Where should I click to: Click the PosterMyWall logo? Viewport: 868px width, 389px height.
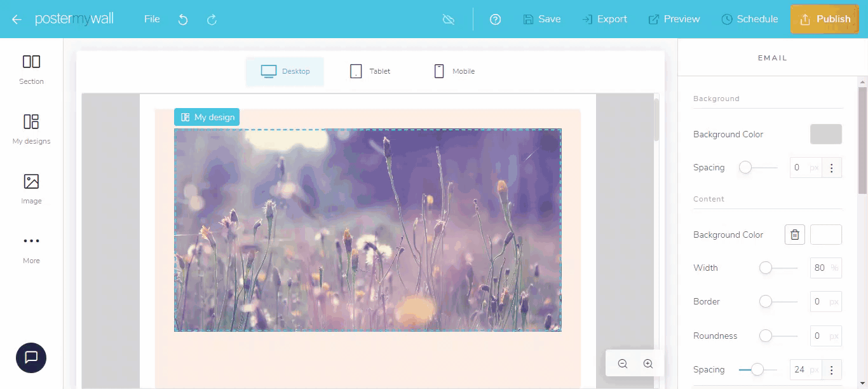pos(74,19)
